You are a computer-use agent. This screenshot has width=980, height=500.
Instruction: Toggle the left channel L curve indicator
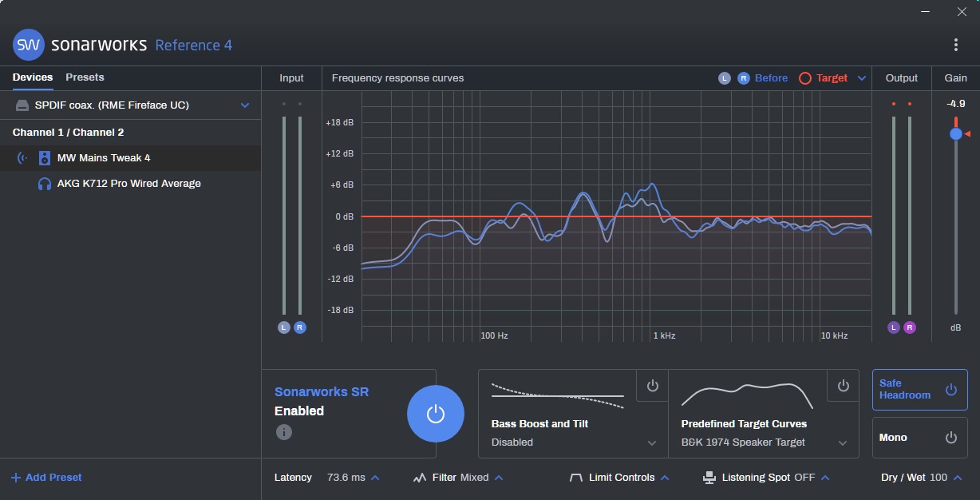pos(724,78)
